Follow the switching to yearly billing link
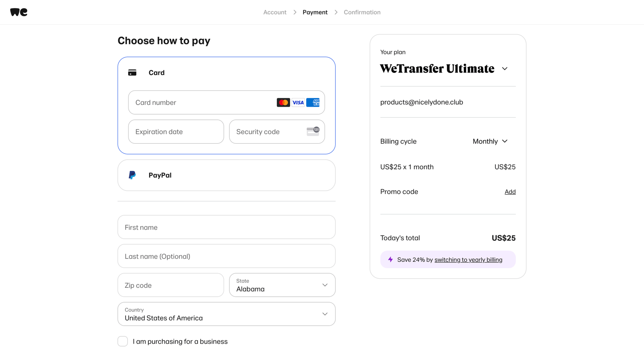The image size is (644, 347). [469, 260]
